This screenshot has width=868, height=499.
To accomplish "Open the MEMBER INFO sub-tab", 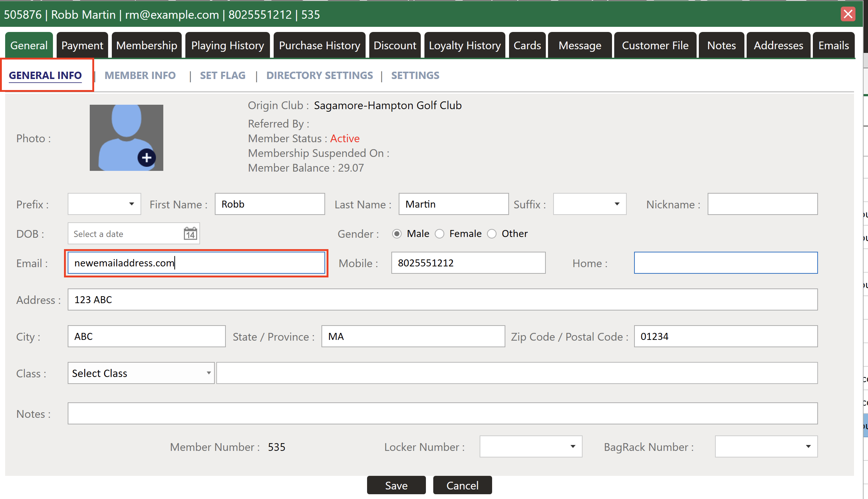I will [x=140, y=75].
